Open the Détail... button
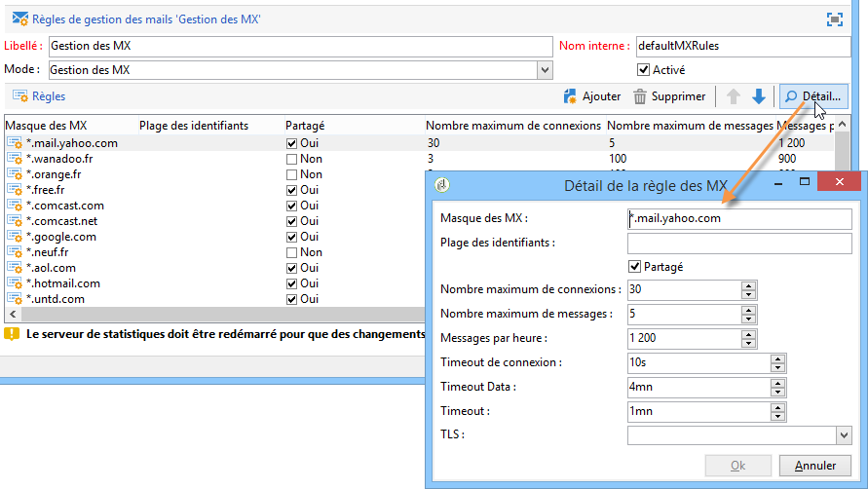868x489 pixels. 813,96
